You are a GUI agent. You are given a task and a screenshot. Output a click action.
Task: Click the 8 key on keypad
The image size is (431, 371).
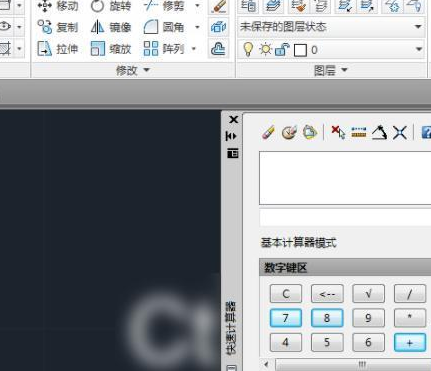click(327, 318)
